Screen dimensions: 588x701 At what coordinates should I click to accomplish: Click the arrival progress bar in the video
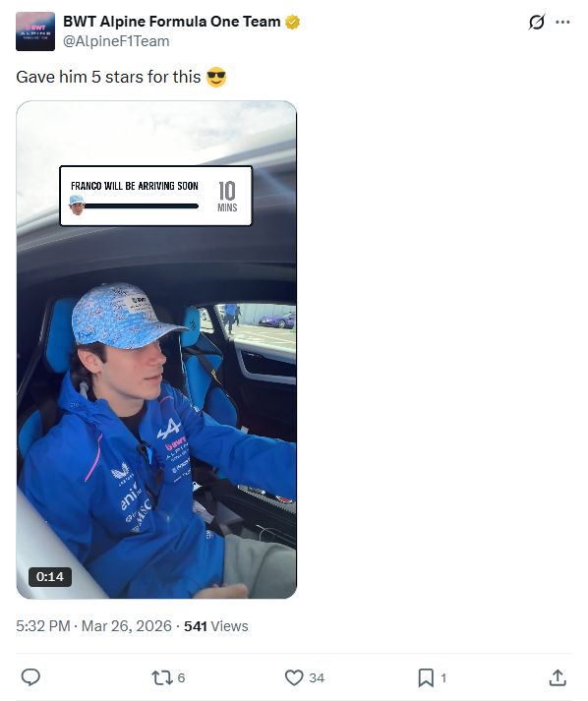pos(142,206)
